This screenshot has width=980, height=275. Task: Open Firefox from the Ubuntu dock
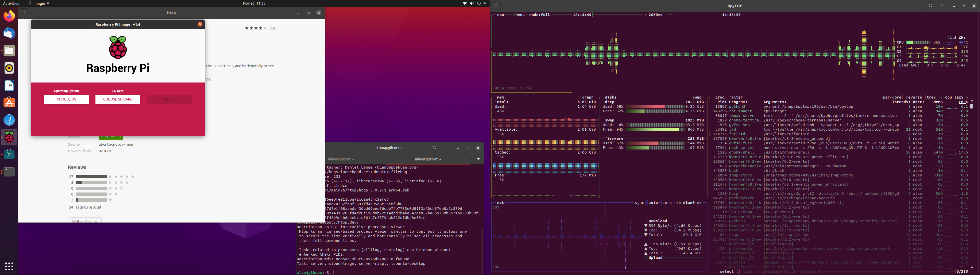9,16
